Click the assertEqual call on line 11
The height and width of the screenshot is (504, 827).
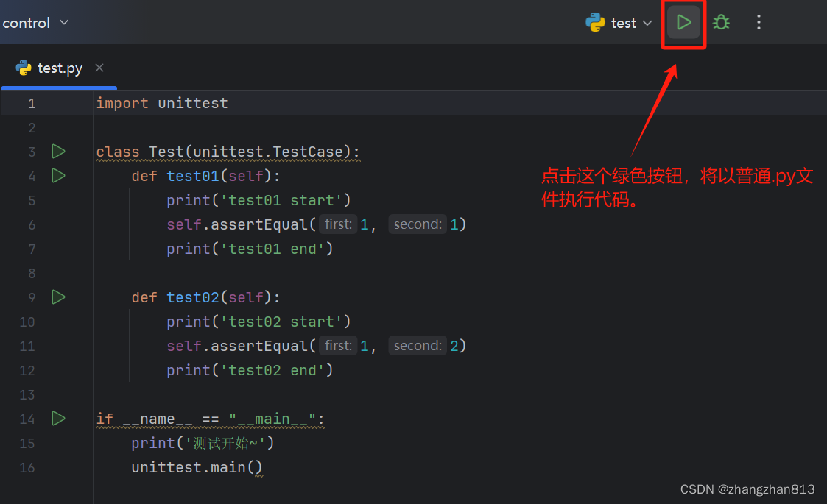[x=317, y=346]
